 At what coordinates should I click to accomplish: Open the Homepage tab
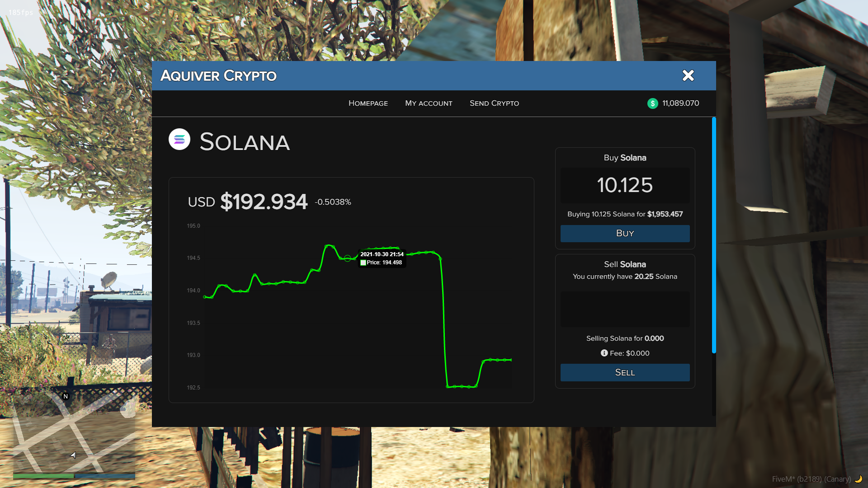(x=368, y=103)
